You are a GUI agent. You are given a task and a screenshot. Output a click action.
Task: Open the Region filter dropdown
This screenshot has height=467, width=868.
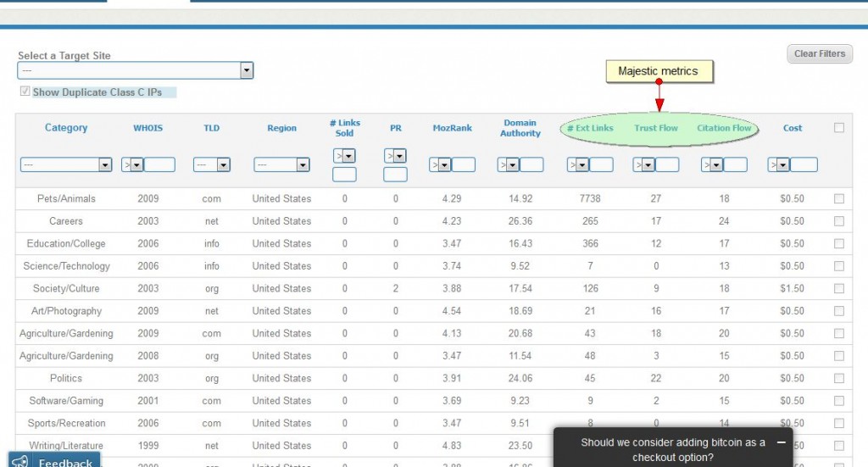tap(281, 164)
